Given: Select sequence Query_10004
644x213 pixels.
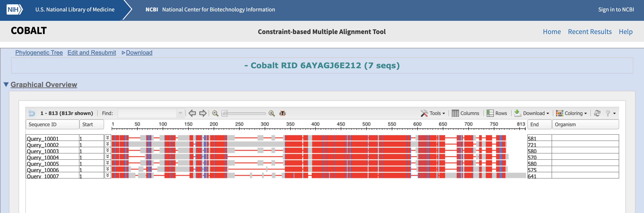Looking at the screenshot, I should pyautogui.click(x=43, y=157).
